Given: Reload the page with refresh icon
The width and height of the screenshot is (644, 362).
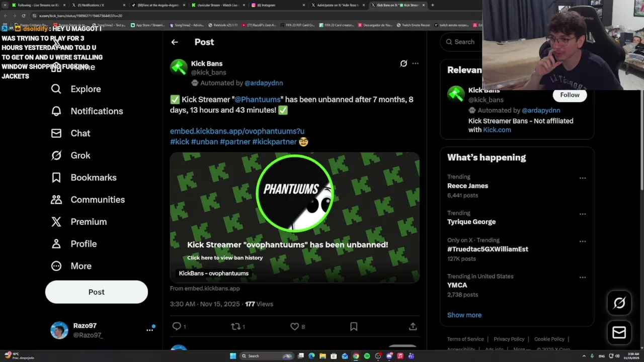Looking at the screenshot, I should 23,16.
